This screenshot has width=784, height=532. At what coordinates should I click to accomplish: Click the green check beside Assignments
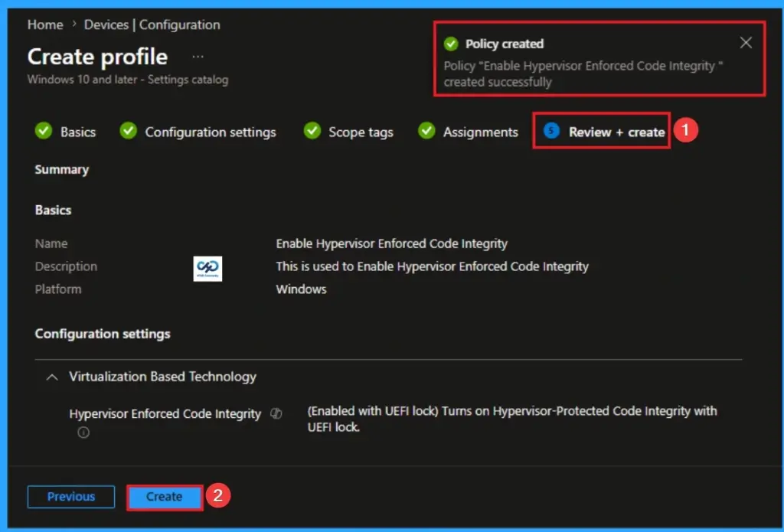426,130
